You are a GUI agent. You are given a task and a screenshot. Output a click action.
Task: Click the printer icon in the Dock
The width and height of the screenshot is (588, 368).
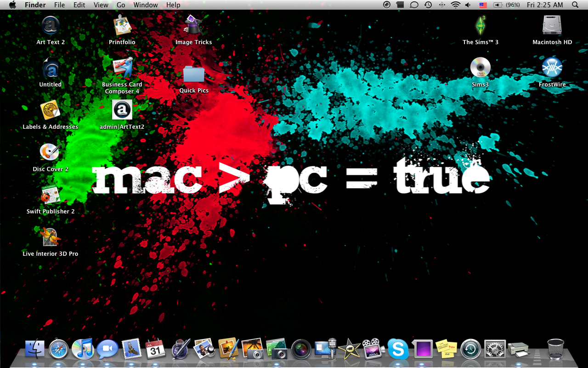click(x=519, y=350)
